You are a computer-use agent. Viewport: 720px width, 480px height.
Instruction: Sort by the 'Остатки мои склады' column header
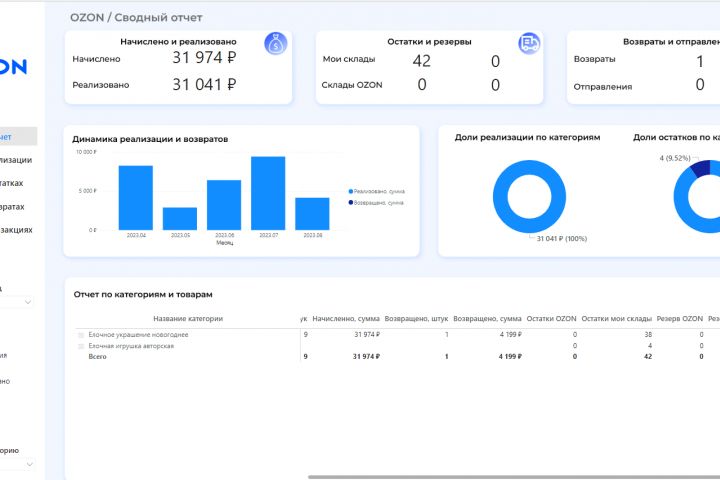click(x=617, y=318)
